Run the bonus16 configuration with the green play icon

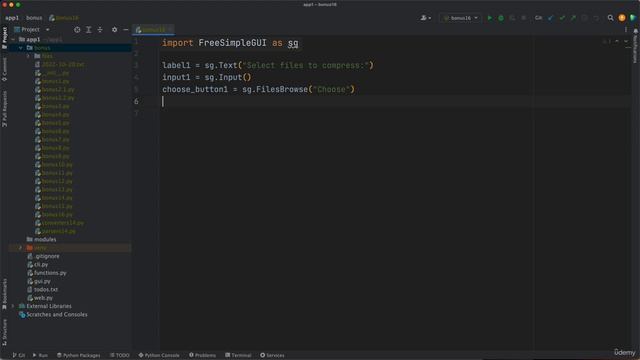point(489,18)
